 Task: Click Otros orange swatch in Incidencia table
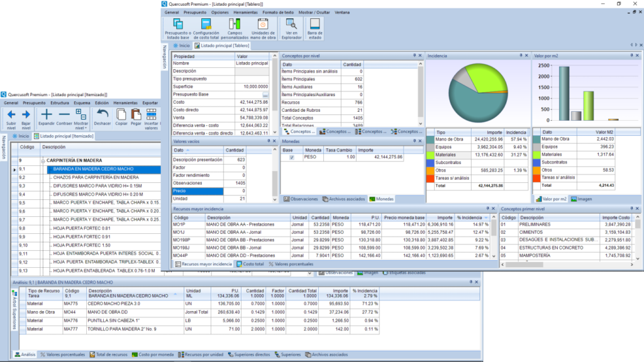[430, 171]
